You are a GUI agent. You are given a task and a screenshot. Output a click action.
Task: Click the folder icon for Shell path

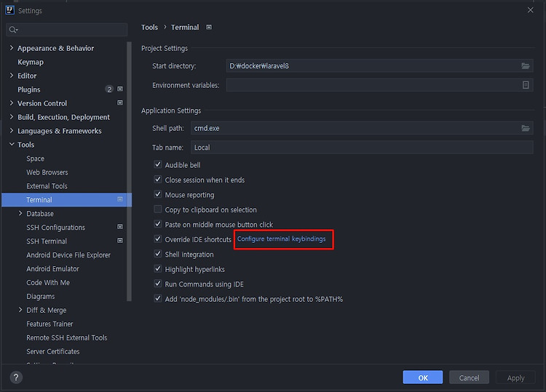click(526, 128)
